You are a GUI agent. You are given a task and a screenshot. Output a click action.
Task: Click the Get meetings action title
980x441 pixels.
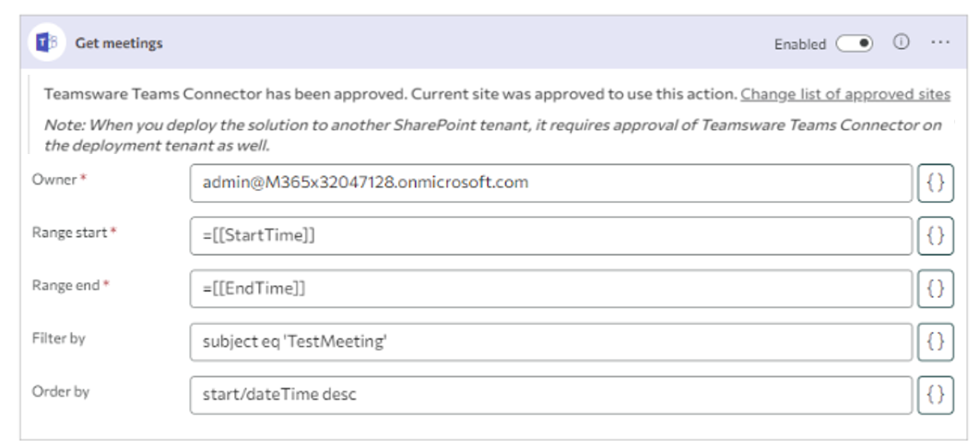[x=119, y=43]
